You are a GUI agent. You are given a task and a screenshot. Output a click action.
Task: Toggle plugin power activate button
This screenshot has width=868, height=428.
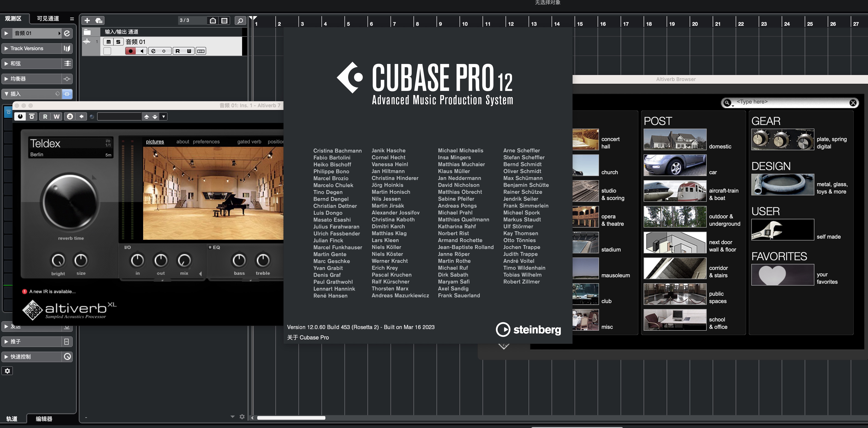(x=20, y=117)
